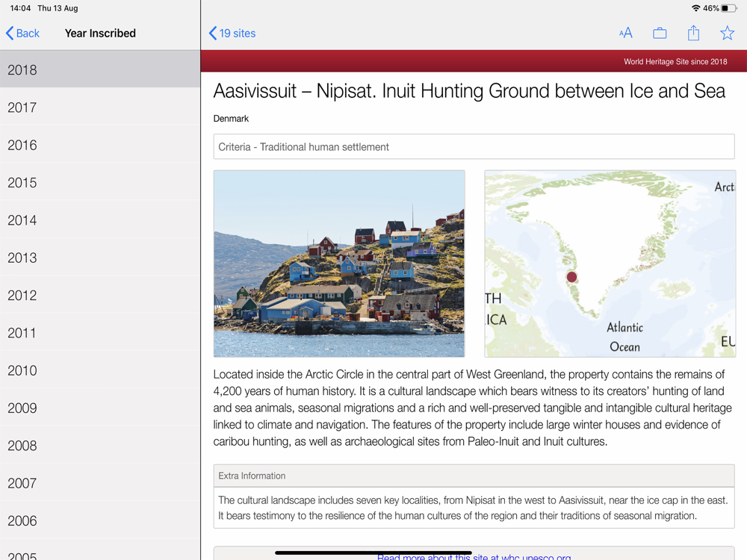
Task: Tap the Extra Information header
Action: coord(474,476)
